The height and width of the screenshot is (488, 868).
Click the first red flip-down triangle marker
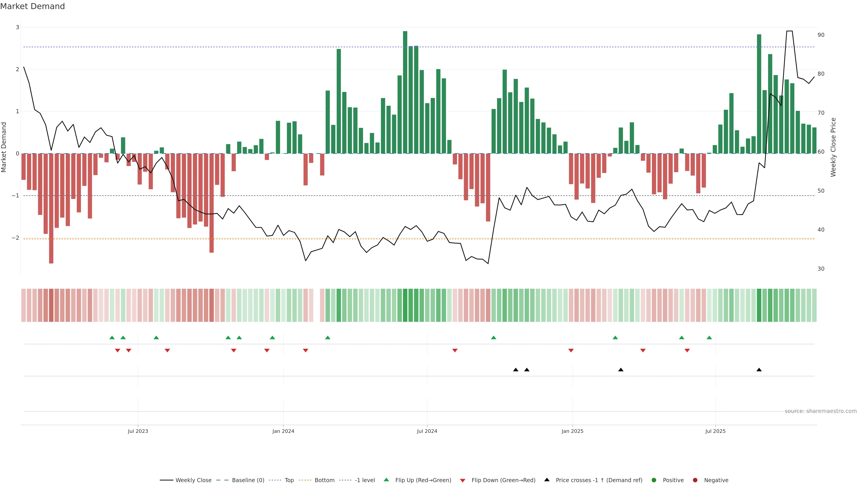click(x=118, y=350)
